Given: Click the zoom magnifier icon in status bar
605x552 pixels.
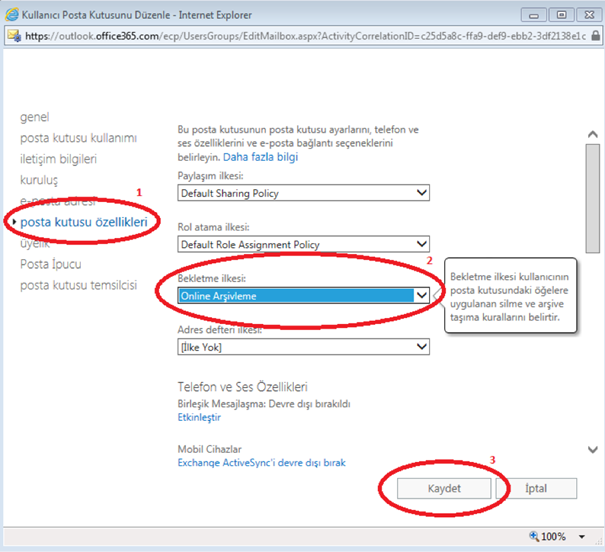Looking at the screenshot, I should (x=534, y=536).
